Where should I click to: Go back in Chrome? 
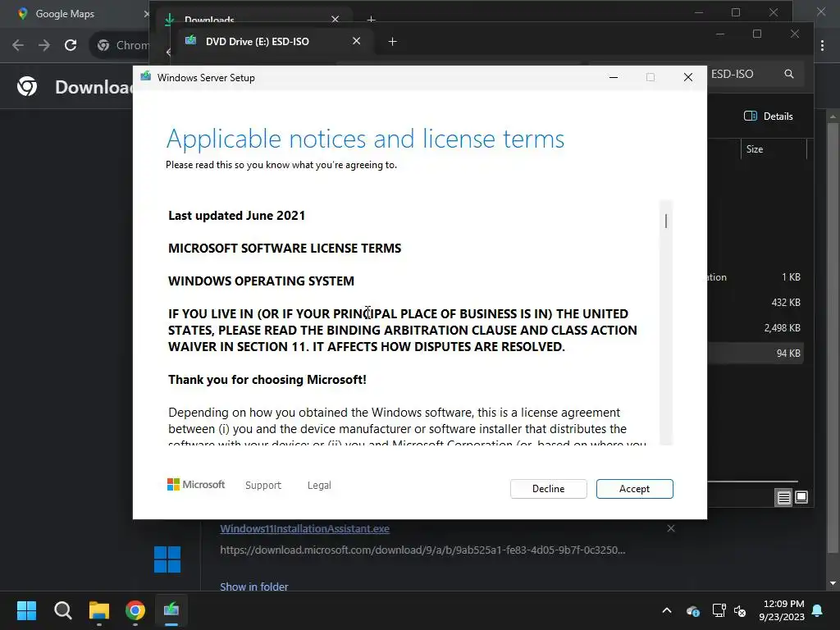pyautogui.click(x=18, y=46)
